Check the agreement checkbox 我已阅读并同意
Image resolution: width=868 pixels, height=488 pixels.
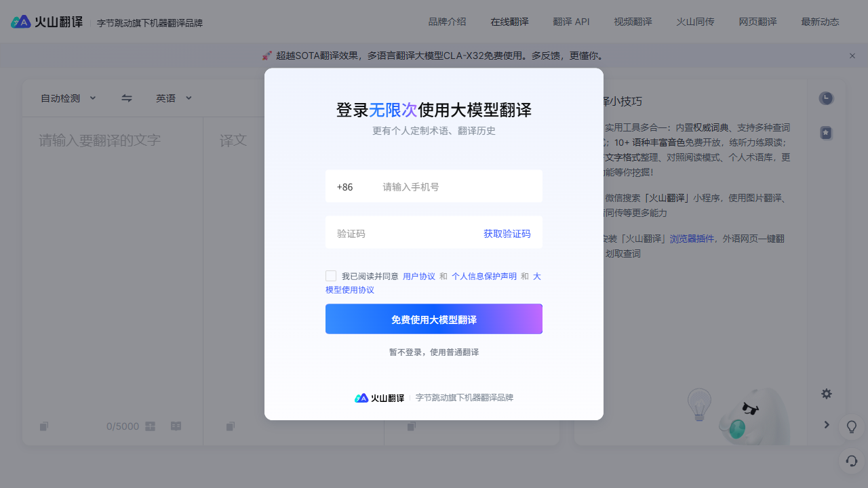tap(331, 276)
